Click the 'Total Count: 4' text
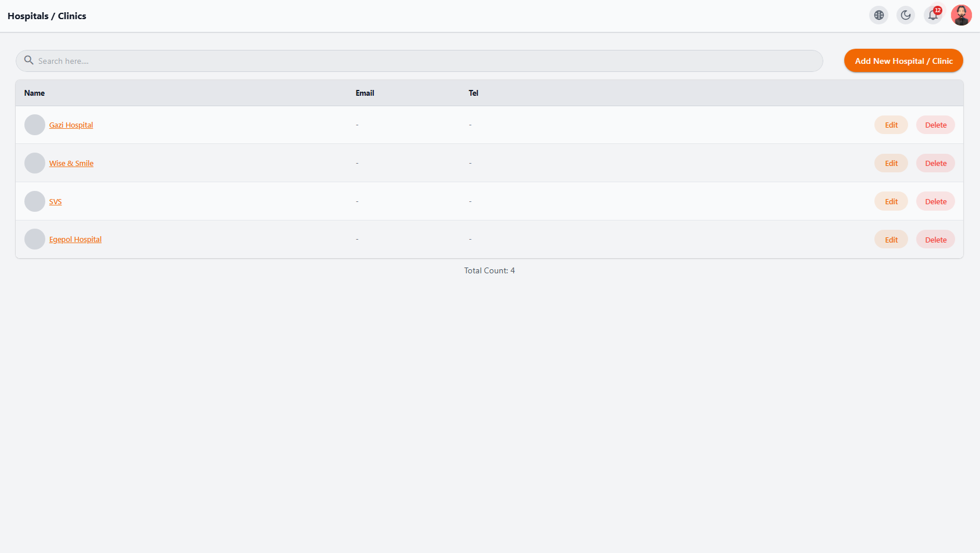The height and width of the screenshot is (553, 980). point(489,270)
